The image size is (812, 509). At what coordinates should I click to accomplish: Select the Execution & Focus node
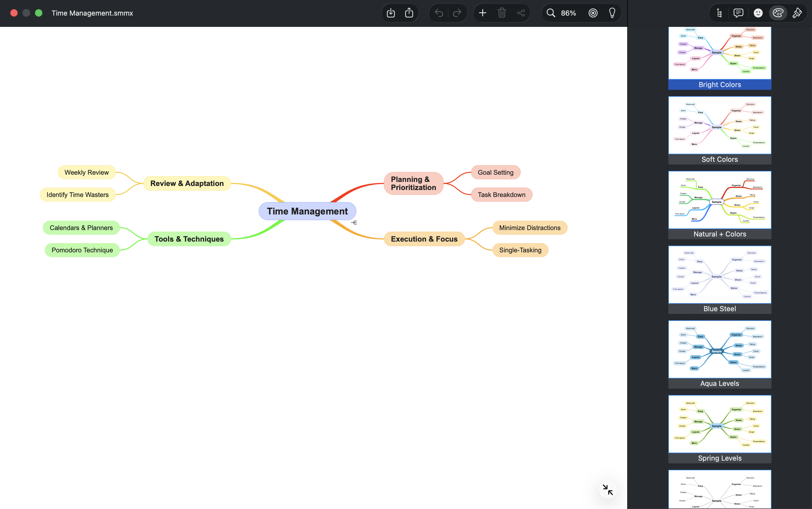(x=424, y=239)
